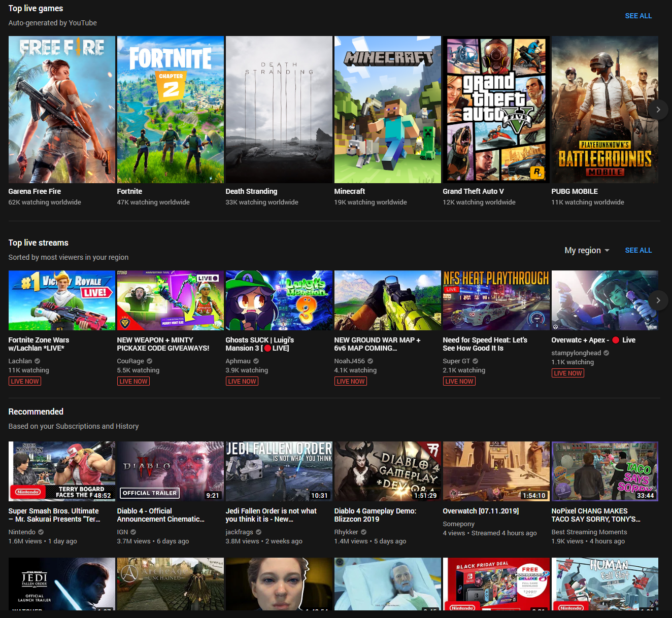Open 'Super Smash Bros. Ultimate – Mr. Sakurai' title
Viewport: 672px width, 618px height.
pyautogui.click(x=54, y=515)
